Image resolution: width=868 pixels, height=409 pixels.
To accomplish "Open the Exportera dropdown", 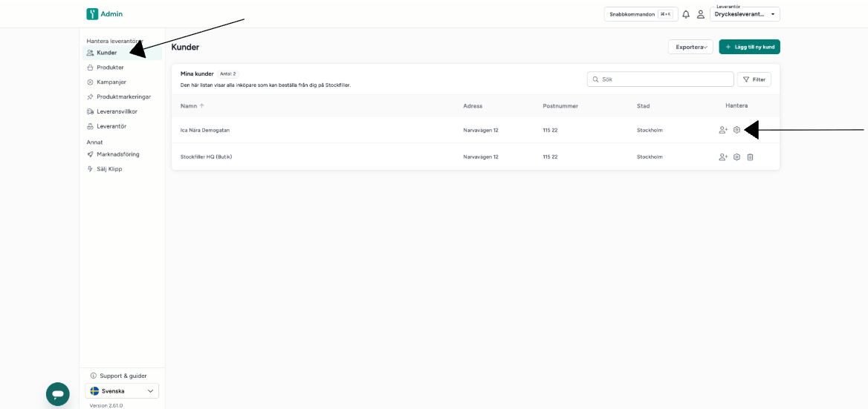I will [690, 48].
